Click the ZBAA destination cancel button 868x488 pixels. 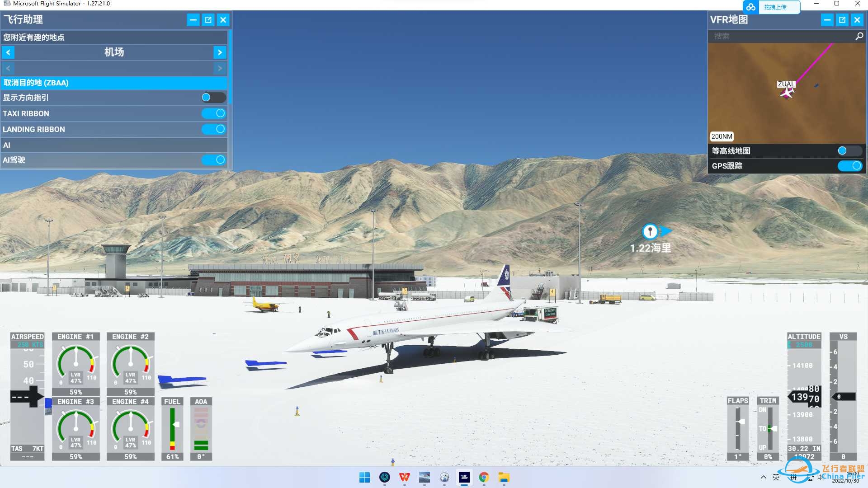coord(113,82)
